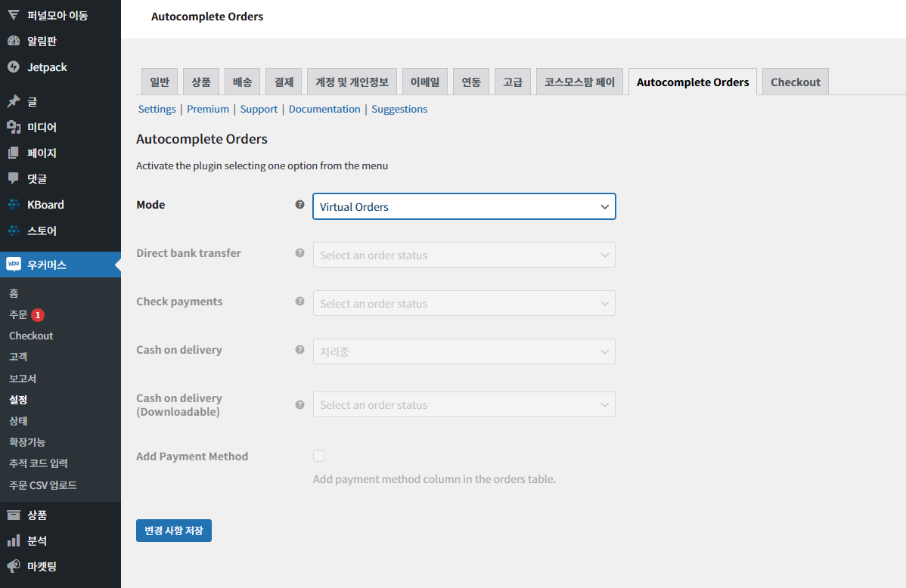Open Cash on delivery (Downloadable) status dropdown
Image resolution: width=906 pixels, height=588 pixels.
pos(464,404)
